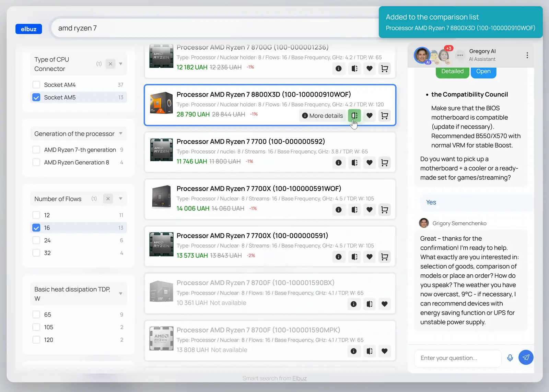
Task: Show info for Ryzen 7 7700 (100-000000592)
Action: pos(339,163)
